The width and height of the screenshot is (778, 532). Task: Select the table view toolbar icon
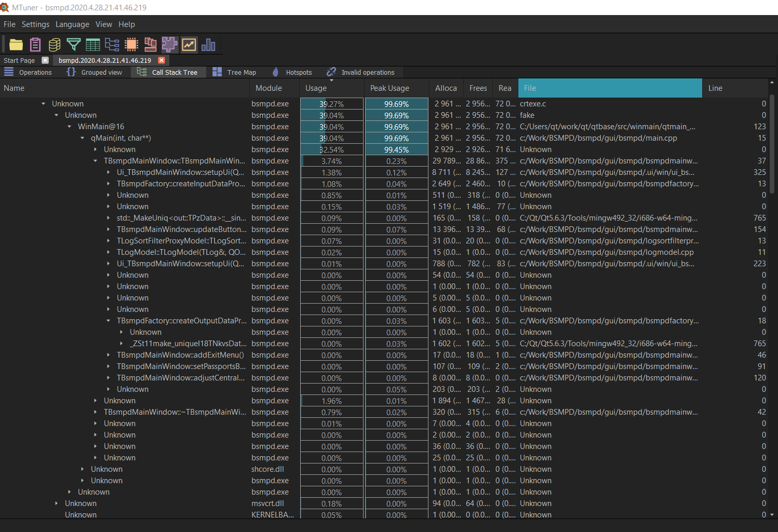92,45
